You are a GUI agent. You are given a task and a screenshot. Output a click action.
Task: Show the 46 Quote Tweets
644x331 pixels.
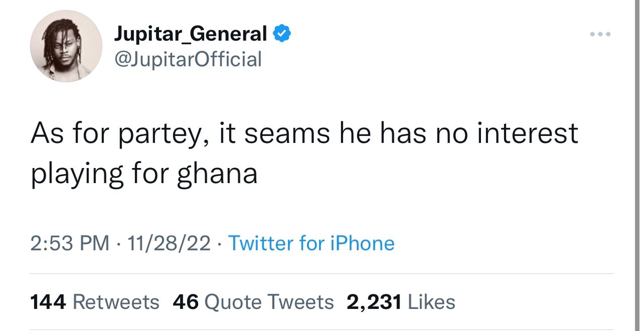[253, 302]
